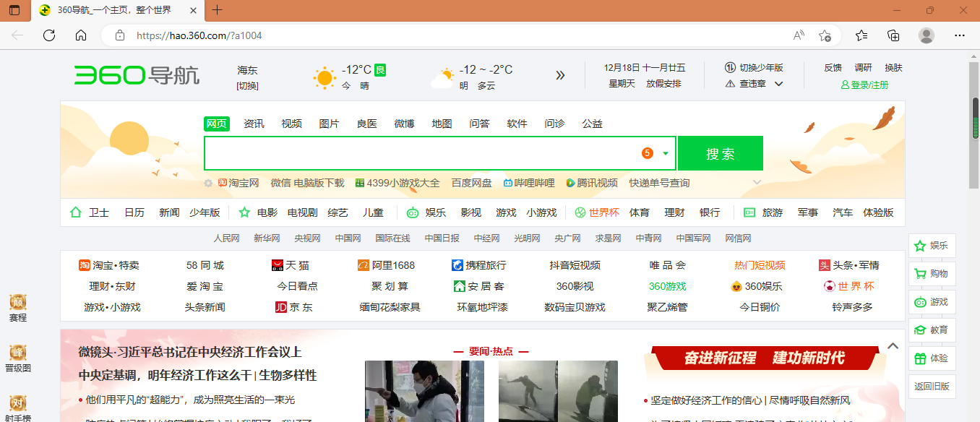980x422 pixels.
Task: Go to the browser home page
Action: (81, 35)
